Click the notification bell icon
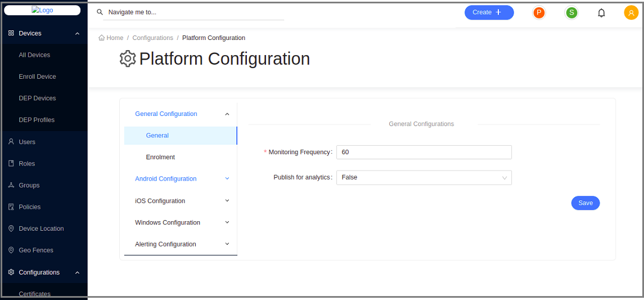This screenshot has height=300, width=644. click(x=601, y=13)
